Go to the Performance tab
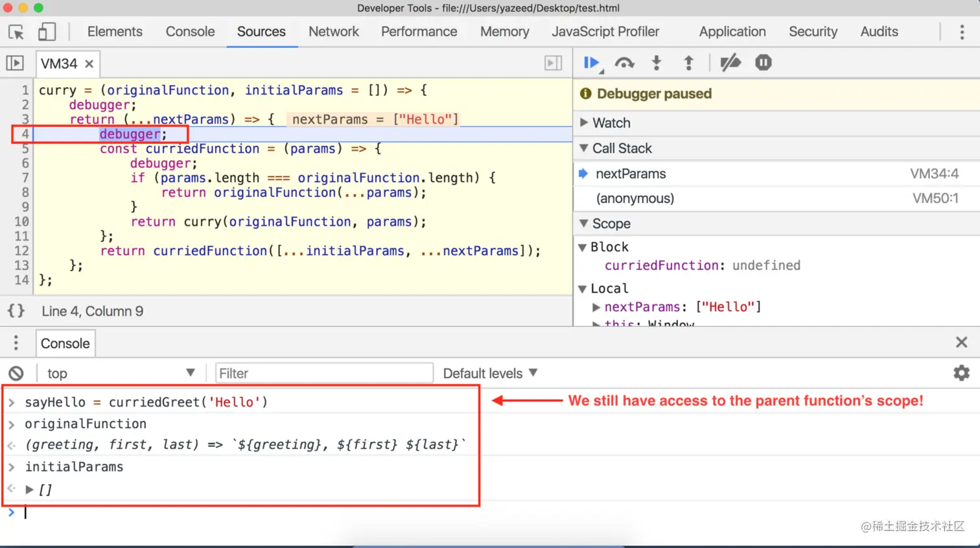980x548 pixels. (x=419, y=32)
